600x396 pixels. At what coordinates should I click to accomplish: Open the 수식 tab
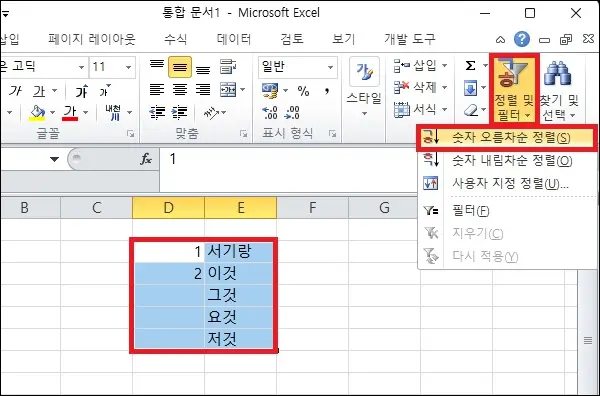pos(176,39)
